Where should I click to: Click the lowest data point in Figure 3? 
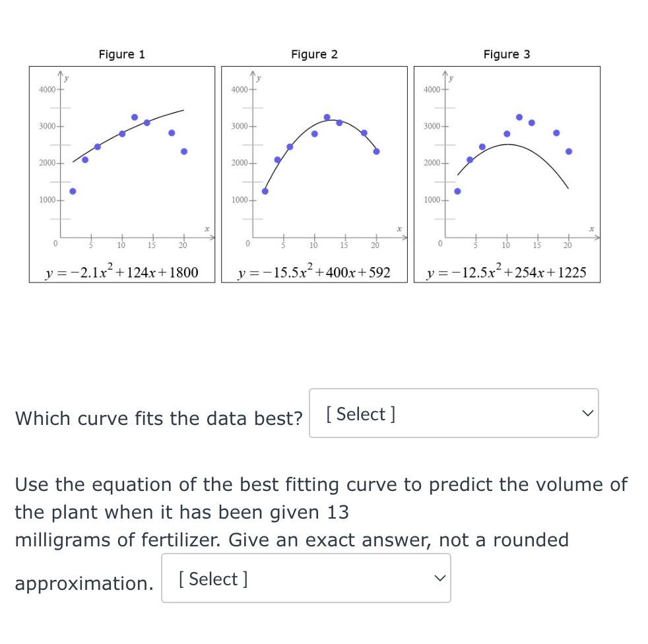[x=457, y=191]
